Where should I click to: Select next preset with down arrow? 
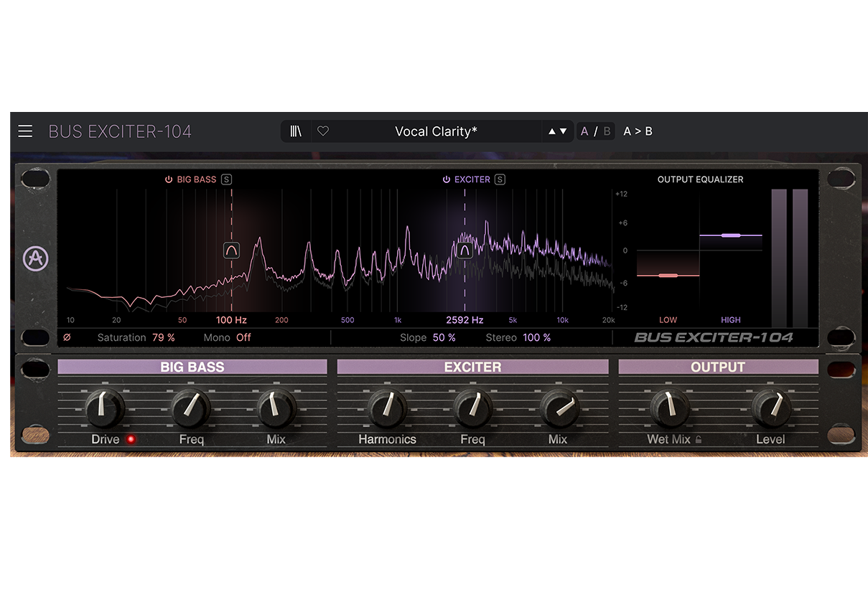pyautogui.click(x=564, y=131)
